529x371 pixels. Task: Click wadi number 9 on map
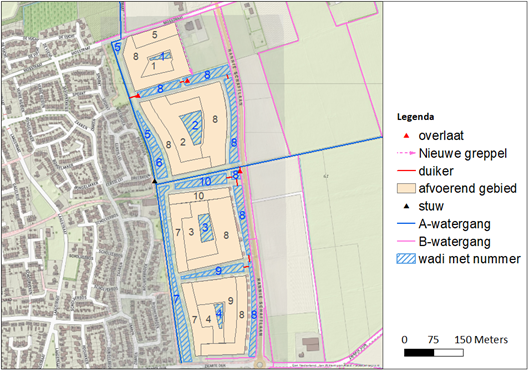(218, 270)
